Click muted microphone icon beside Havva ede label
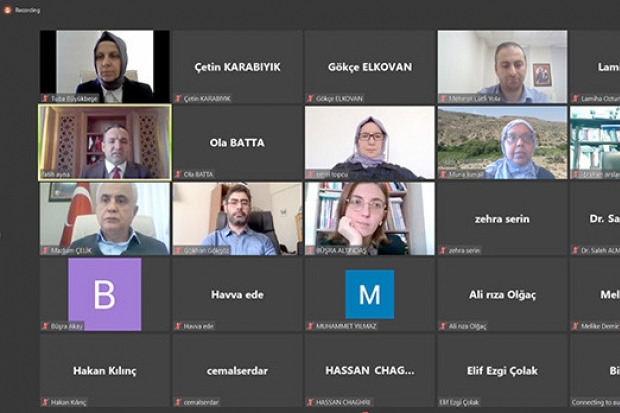 coord(178,326)
